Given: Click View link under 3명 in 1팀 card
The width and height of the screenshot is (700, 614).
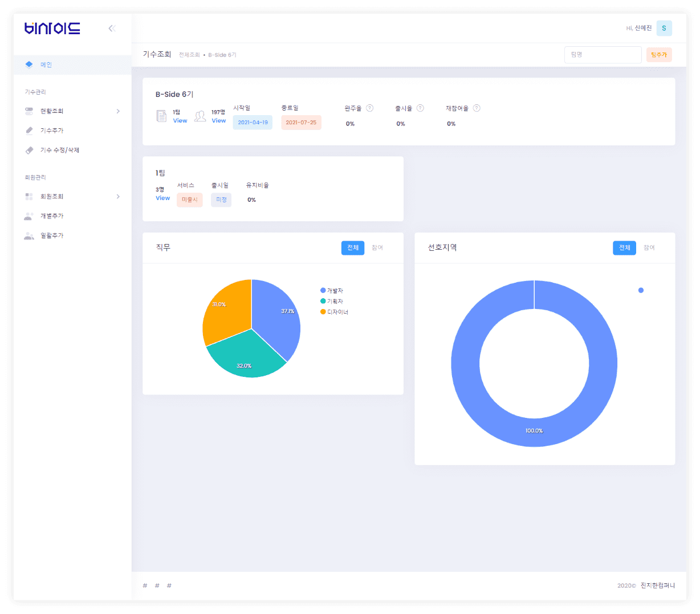Looking at the screenshot, I should coord(162,198).
